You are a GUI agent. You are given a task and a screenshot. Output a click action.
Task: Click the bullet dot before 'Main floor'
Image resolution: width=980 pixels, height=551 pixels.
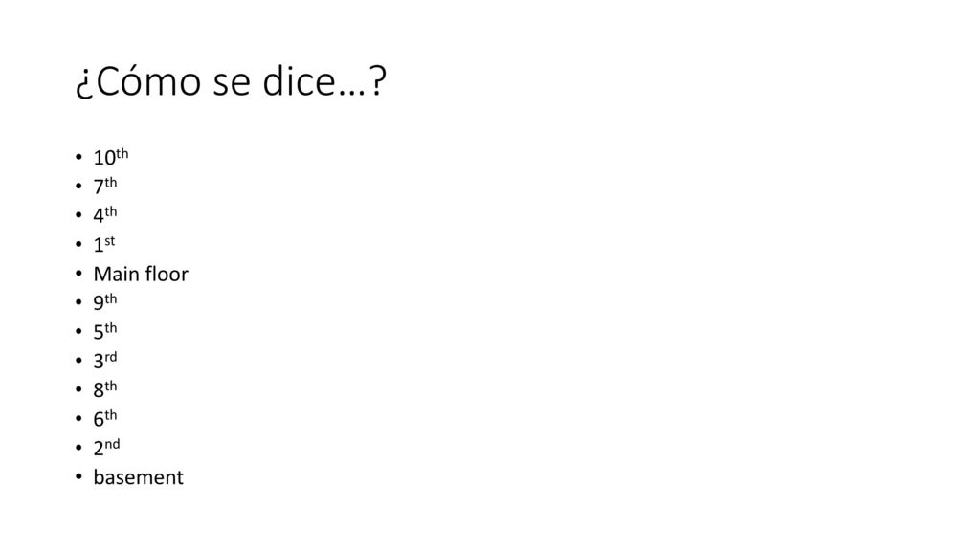78,273
